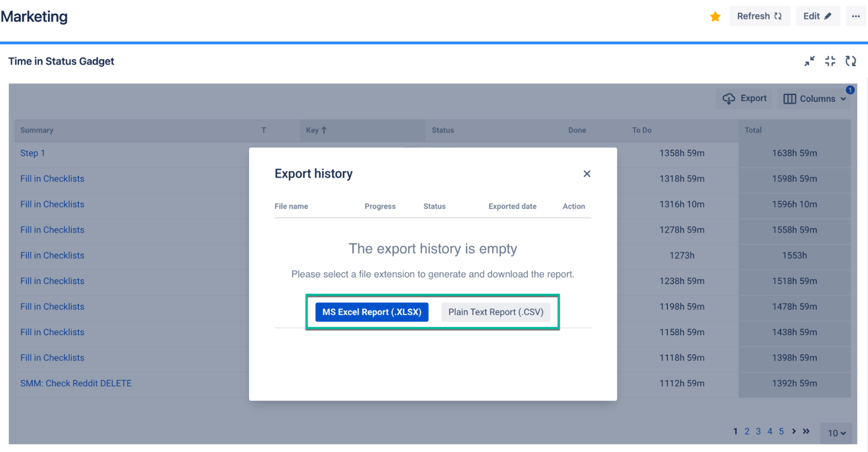Refresh the Marketing dashboard
Viewport: 868px width, 452px height.
pyautogui.click(x=759, y=16)
